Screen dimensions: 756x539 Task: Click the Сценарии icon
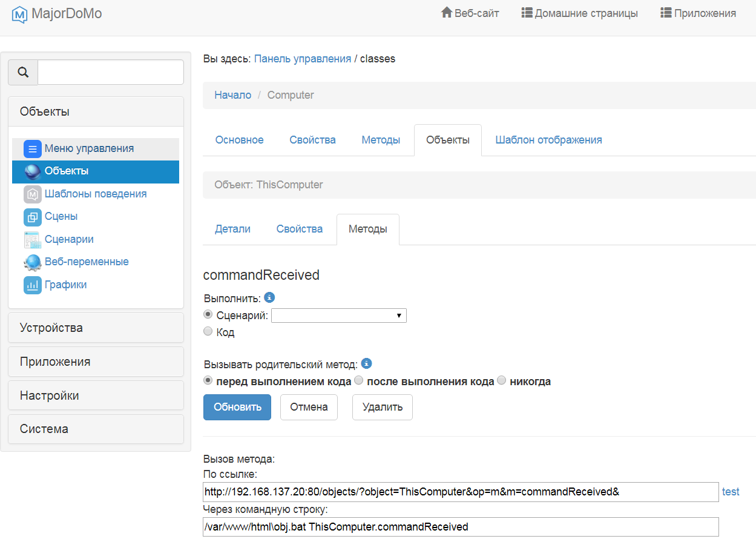point(33,240)
